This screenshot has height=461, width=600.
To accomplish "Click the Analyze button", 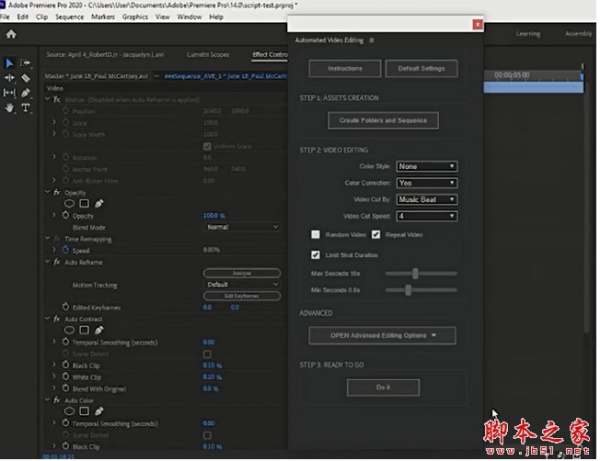I will point(242,273).
